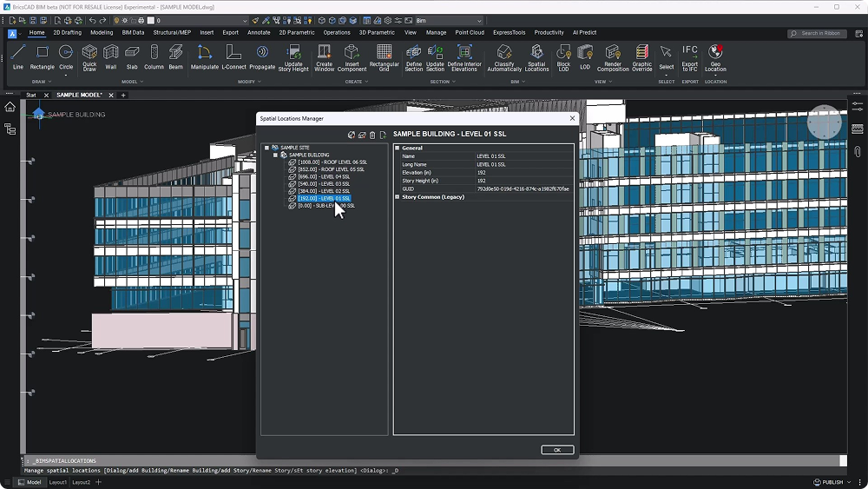868x489 pixels.
Task: Run the Propagate tool
Action: (262, 57)
